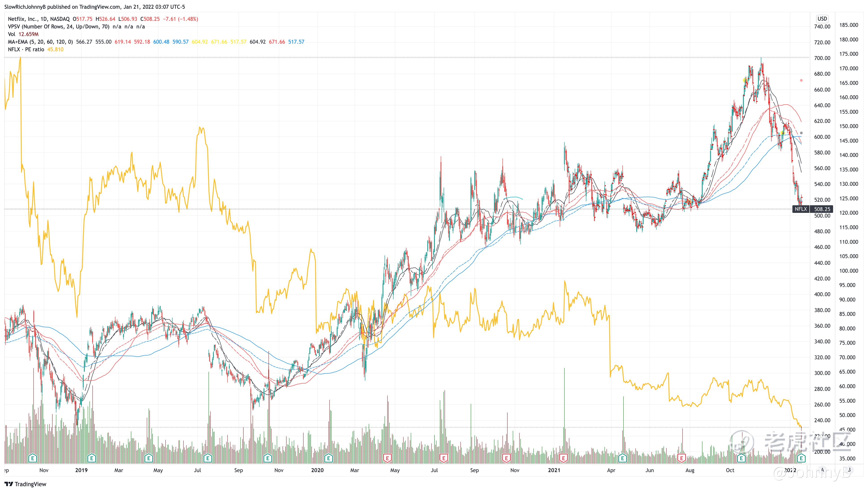868x492 pixels.
Task: Click the NFLX price label tag
Action: (801, 209)
